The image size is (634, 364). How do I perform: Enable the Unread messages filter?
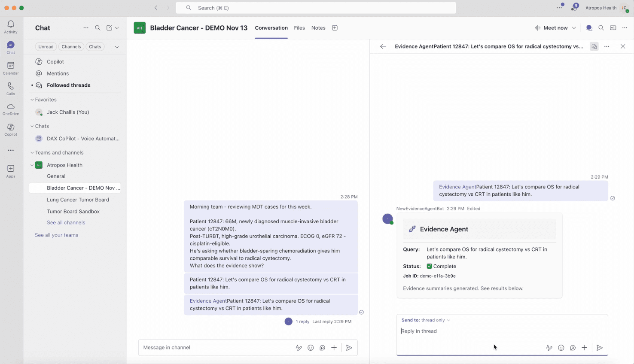pos(46,46)
